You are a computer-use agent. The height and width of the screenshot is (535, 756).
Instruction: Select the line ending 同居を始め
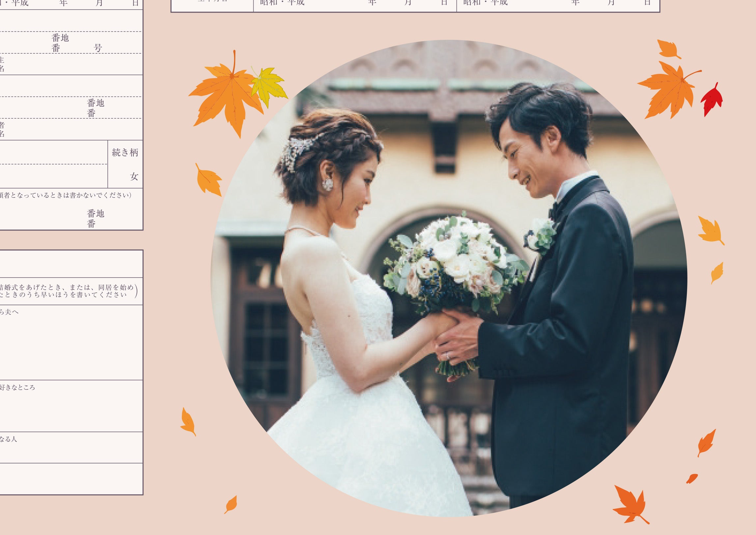click(67, 287)
